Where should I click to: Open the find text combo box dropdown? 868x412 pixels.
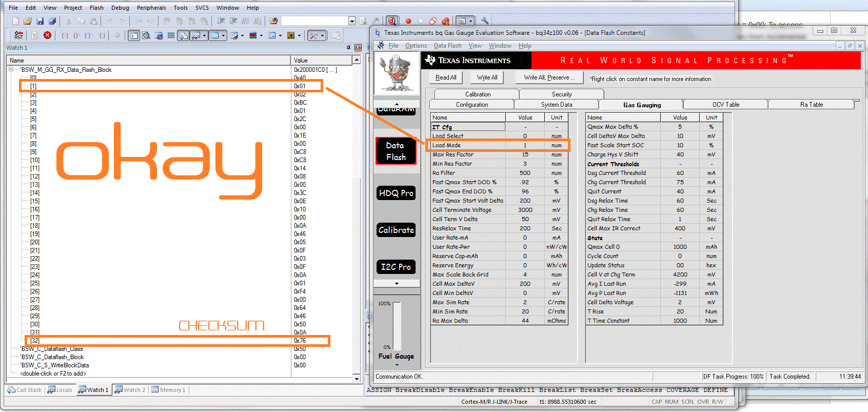(x=352, y=21)
